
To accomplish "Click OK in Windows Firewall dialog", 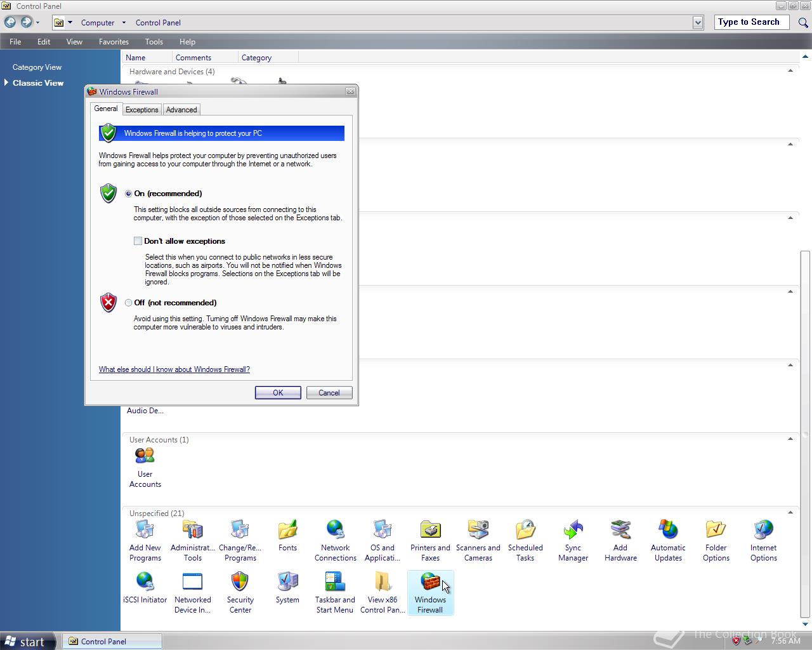I will coord(278,393).
